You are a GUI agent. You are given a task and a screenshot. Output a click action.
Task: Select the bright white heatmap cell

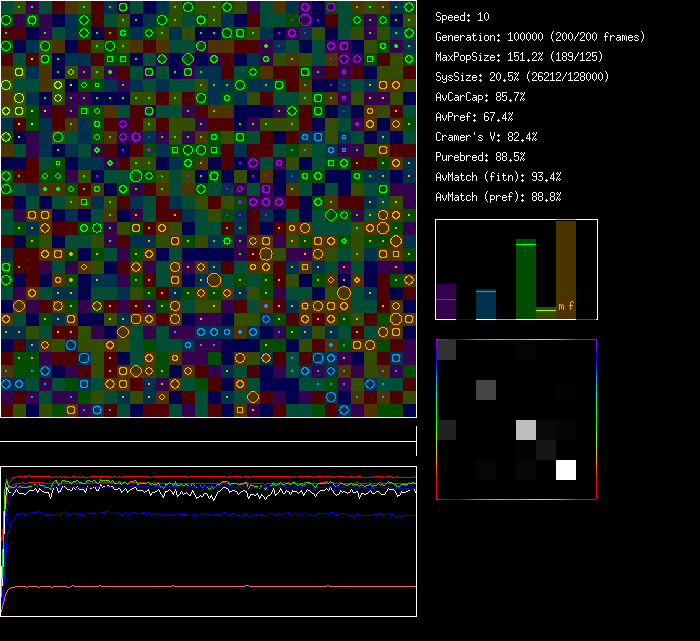click(x=566, y=470)
